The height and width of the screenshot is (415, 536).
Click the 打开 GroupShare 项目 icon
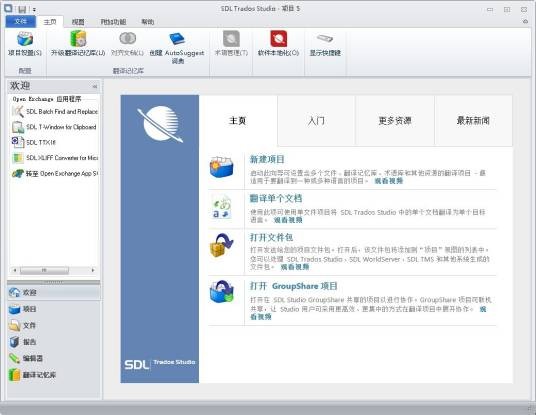point(222,292)
